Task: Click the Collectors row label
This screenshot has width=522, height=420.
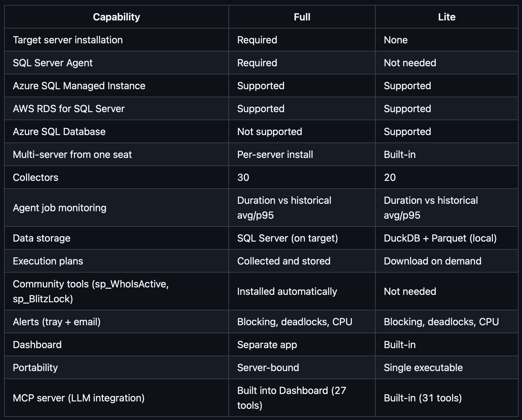Action: click(36, 177)
